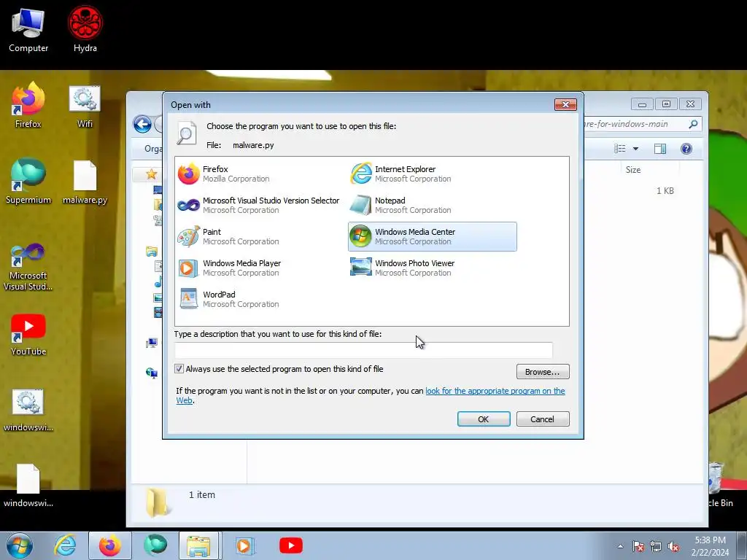Open Action Center flag tray icon
The height and width of the screenshot is (560, 747).
638,547
